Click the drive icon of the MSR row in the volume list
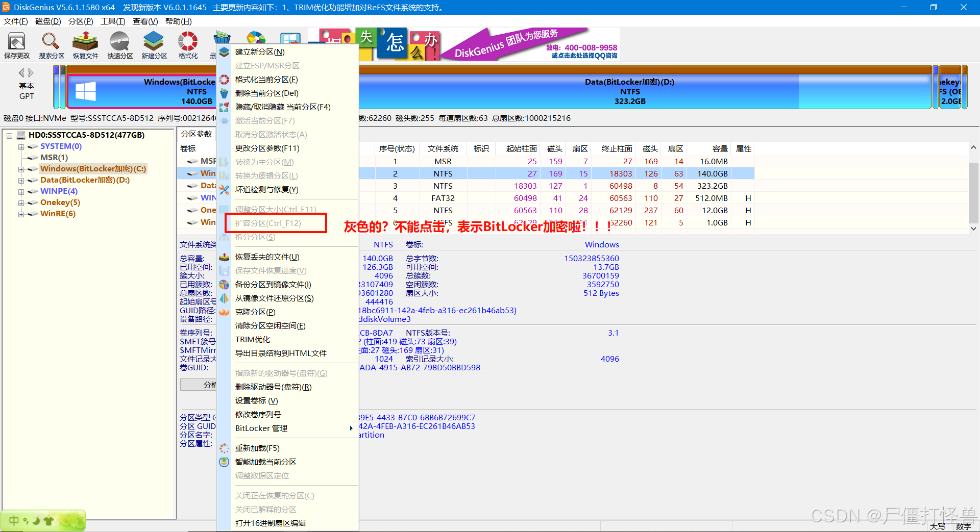Image resolution: width=980 pixels, height=532 pixels. (x=192, y=161)
